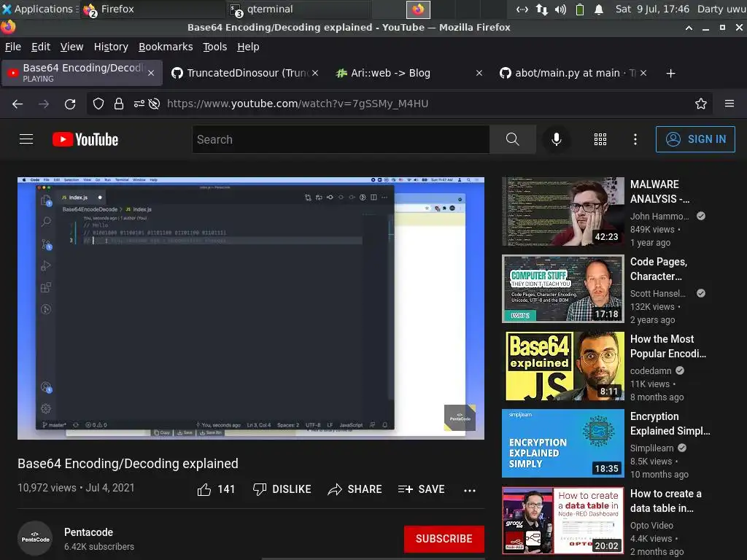The height and width of the screenshot is (560, 747).
Task: Open the History menu
Action: click(x=111, y=47)
